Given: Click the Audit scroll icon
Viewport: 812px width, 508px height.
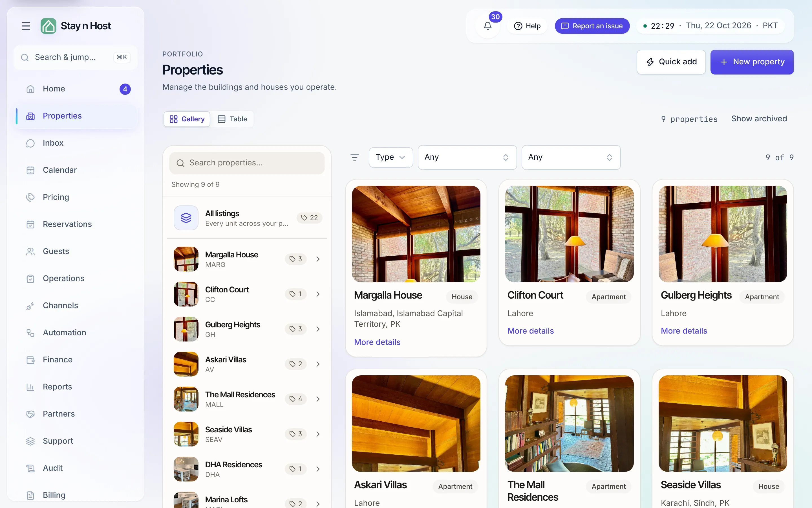Looking at the screenshot, I should (30, 468).
